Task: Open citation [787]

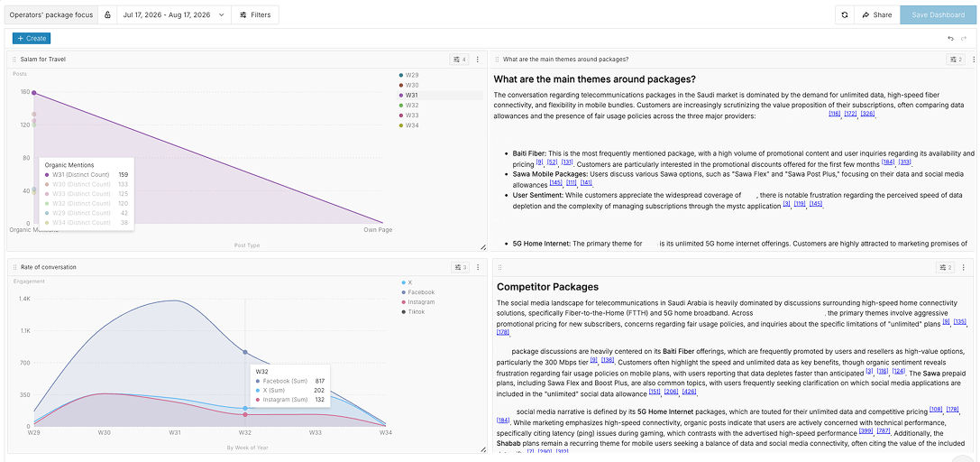Action: point(884,430)
